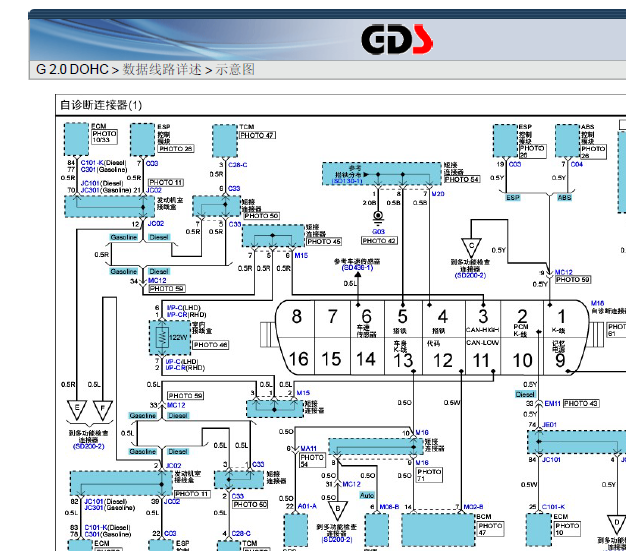This screenshot has width=626, height=551.
Task: Open PHOTO 43 next to EM11
Action: (581, 404)
